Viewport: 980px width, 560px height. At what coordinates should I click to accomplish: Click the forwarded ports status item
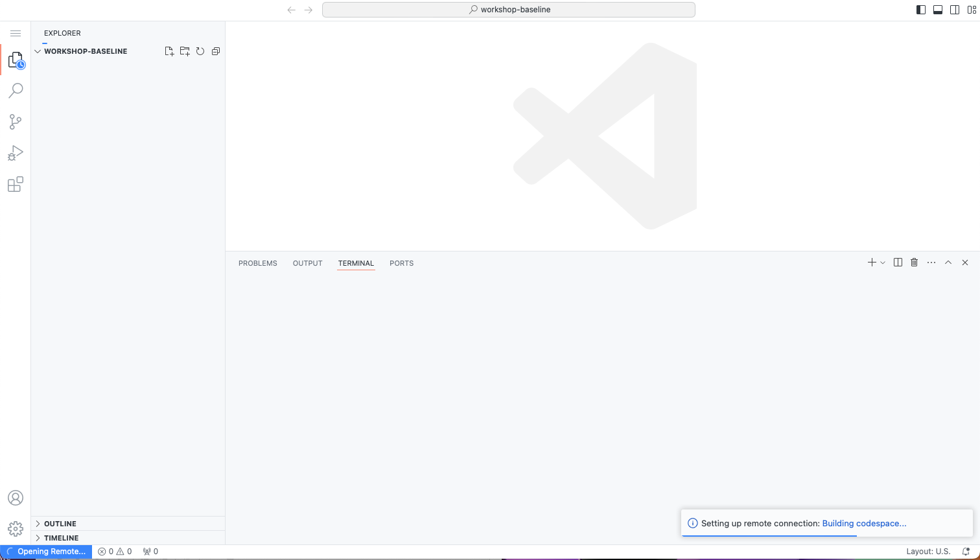pos(150,552)
